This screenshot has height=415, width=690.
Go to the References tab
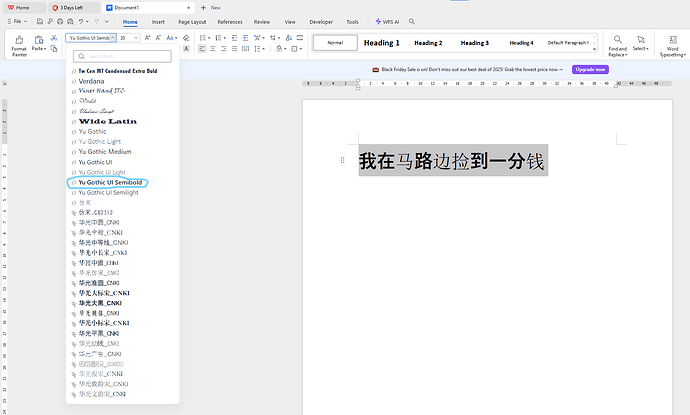(230, 22)
